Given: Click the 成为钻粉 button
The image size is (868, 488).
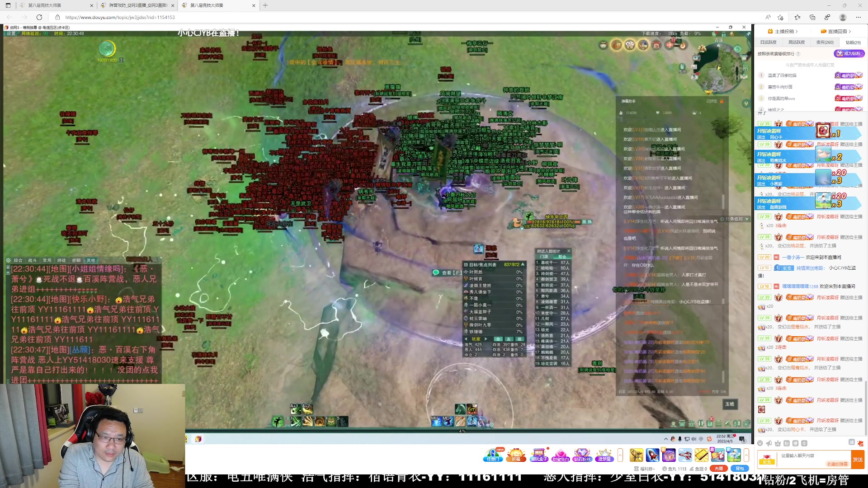Looking at the screenshot, I should click(x=849, y=53).
